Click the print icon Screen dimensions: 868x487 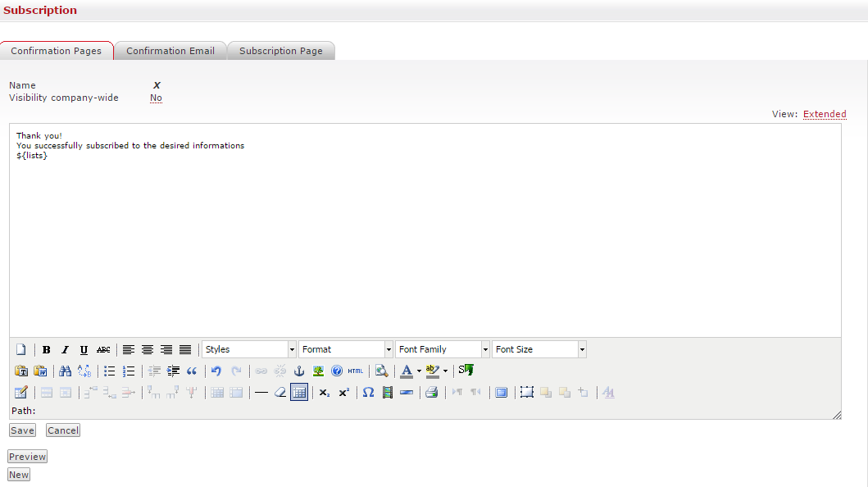point(431,393)
